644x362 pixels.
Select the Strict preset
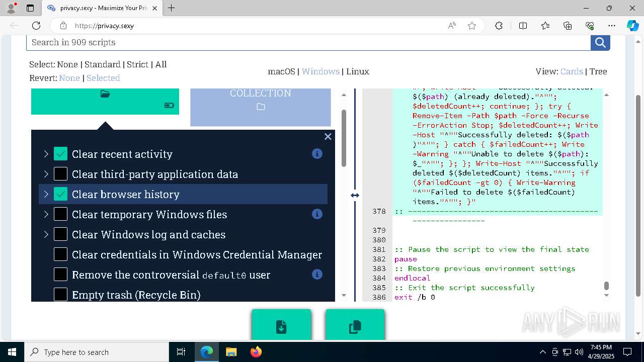click(138, 64)
